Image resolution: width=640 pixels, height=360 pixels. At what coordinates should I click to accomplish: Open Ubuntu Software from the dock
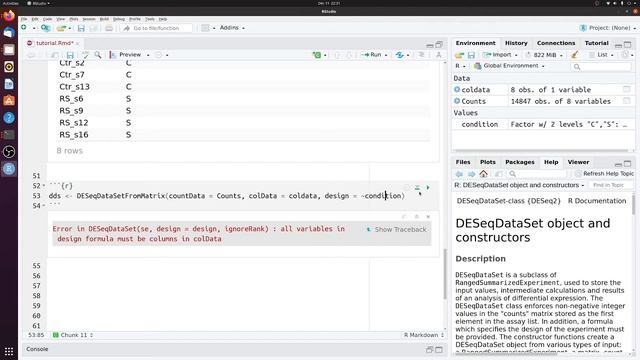[x=9, y=100]
